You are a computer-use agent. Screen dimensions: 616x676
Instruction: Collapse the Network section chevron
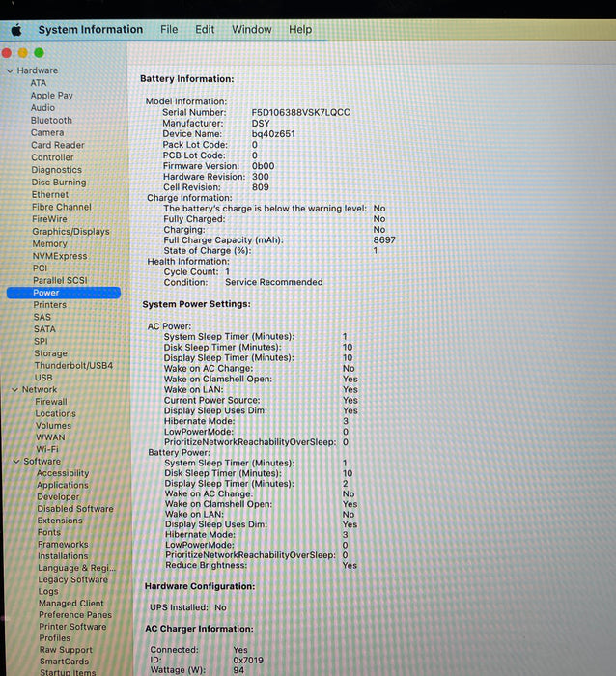pyautogui.click(x=15, y=390)
